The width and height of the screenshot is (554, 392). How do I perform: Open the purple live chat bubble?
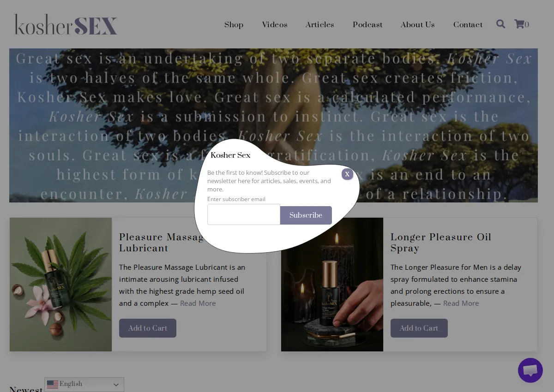530,370
